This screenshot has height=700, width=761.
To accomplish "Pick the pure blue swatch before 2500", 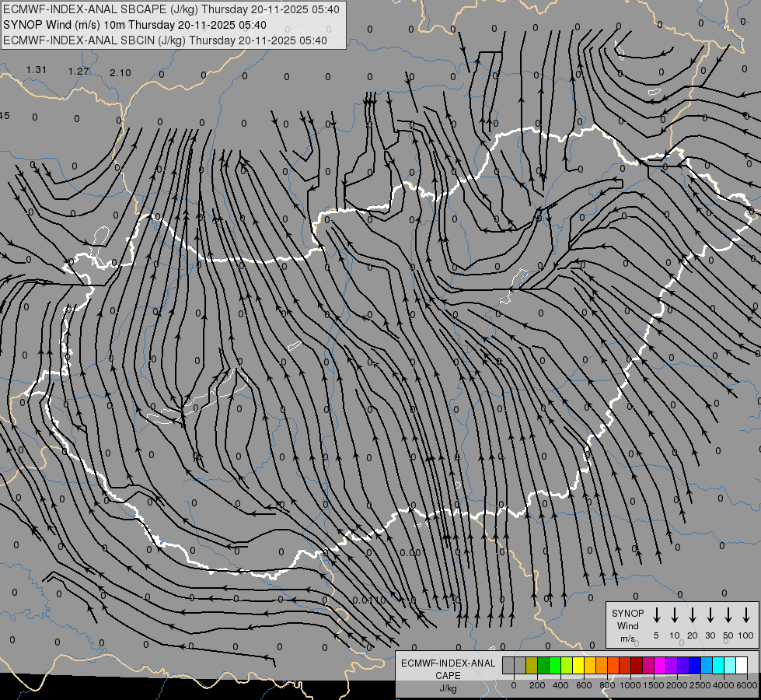I will point(694,665).
